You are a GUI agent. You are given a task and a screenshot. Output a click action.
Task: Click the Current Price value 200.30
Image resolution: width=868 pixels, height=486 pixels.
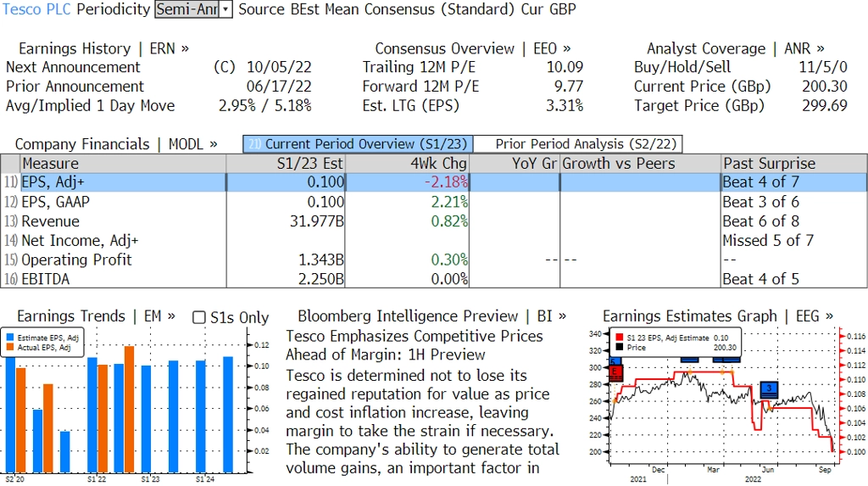tap(824, 87)
